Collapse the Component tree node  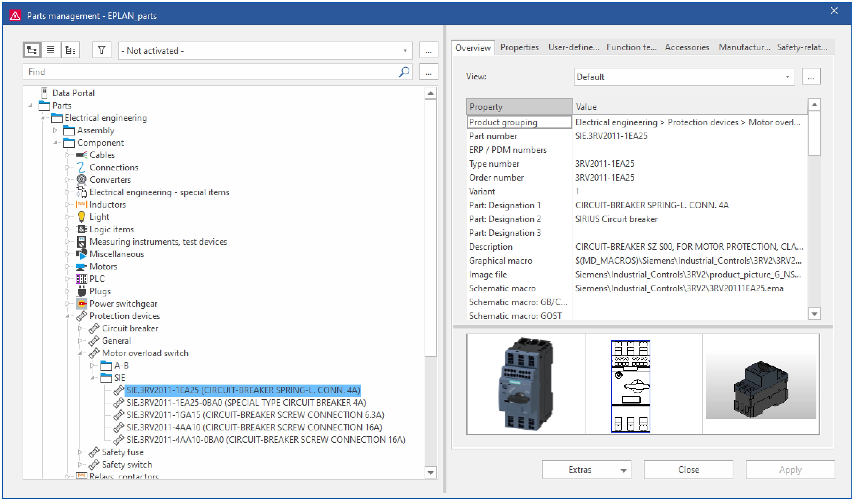click(x=55, y=142)
